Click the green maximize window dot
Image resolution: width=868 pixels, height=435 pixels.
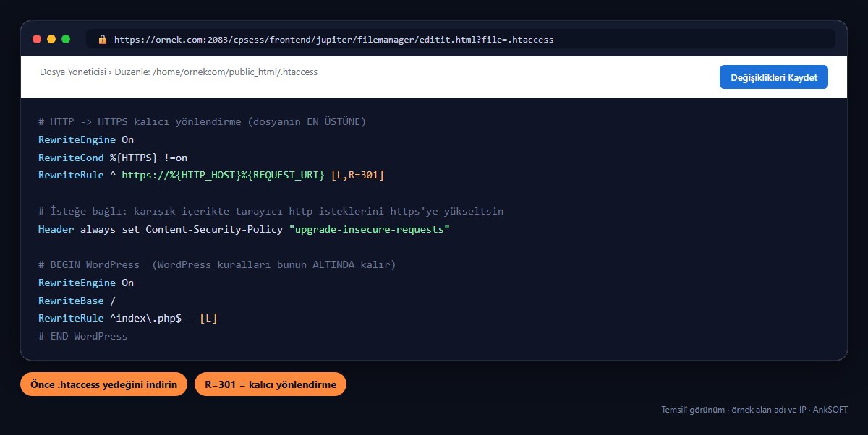tap(66, 39)
